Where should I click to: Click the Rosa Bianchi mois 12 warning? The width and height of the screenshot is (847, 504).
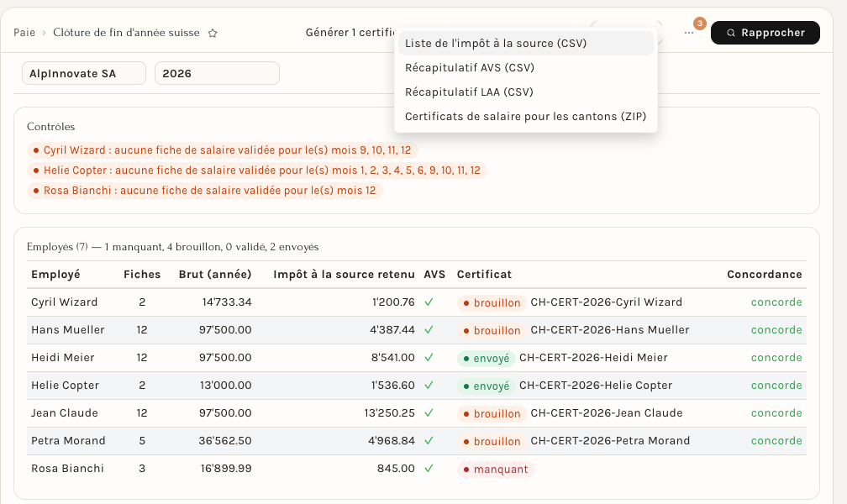coord(205,190)
